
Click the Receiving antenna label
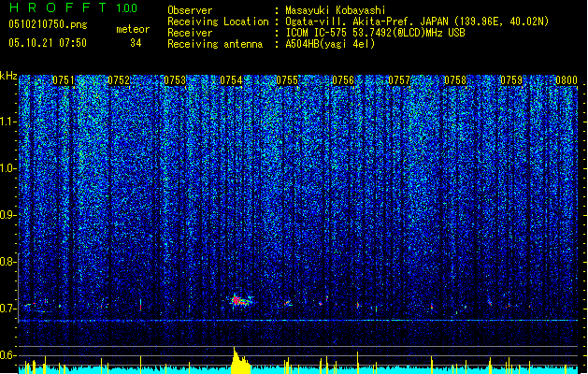tap(215, 44)
